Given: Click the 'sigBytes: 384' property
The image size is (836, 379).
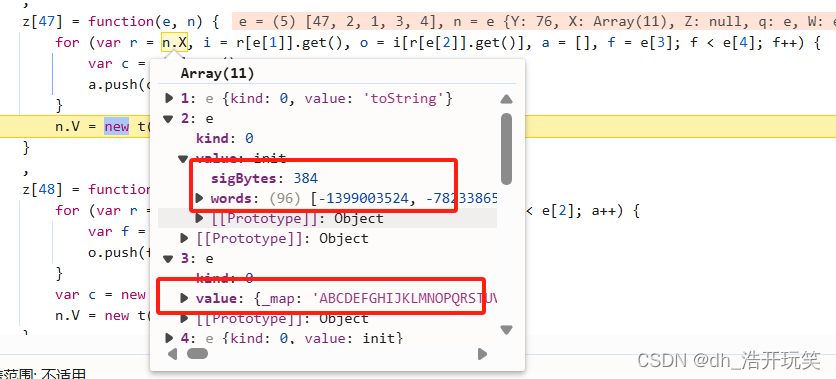Looking at the screenshot, I should 264,178.
